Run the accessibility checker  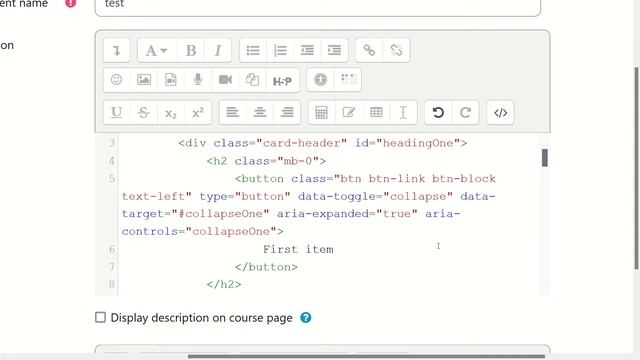[320, 80]
